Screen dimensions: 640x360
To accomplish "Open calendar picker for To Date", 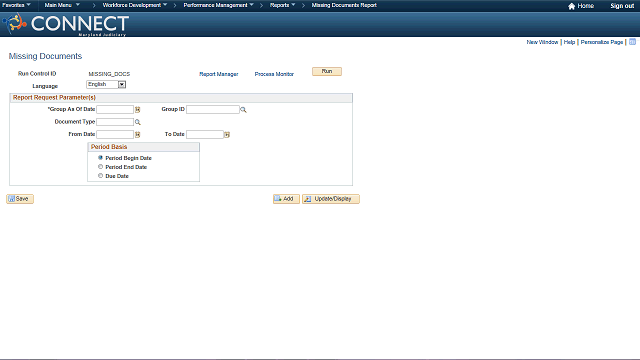I will coord(227,134).
